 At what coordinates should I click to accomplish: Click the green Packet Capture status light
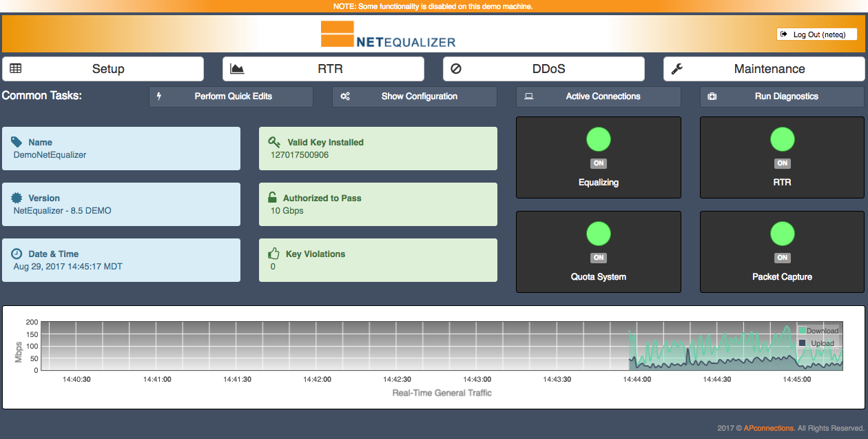point(783,233)
